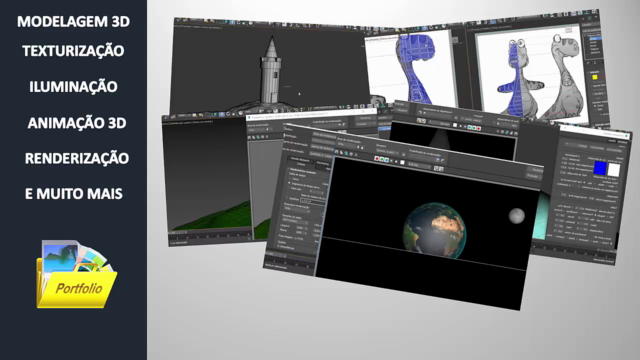Viewport: 640px width, 360px height.
Task: Click the MODELAGEM 3D heading
Action: click(x=73, y=22)
